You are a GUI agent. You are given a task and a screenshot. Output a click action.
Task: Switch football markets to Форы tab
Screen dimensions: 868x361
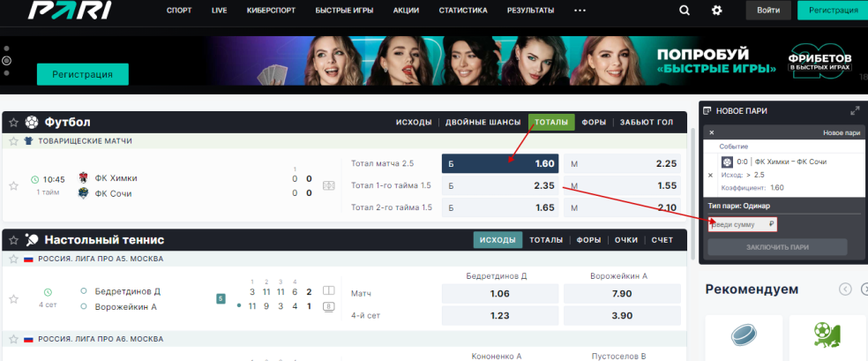click(594, 123)
